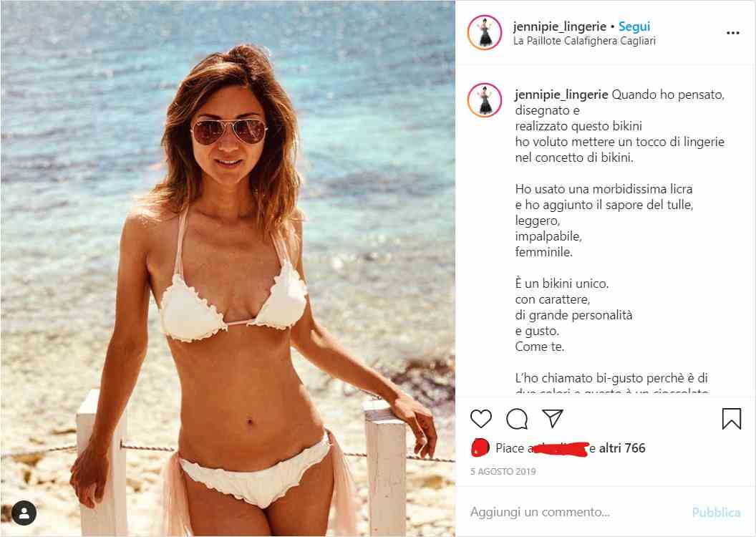Open jennipie_lingerie username in the caption
This screenshot has width=756, height=537.
[561, 95]
